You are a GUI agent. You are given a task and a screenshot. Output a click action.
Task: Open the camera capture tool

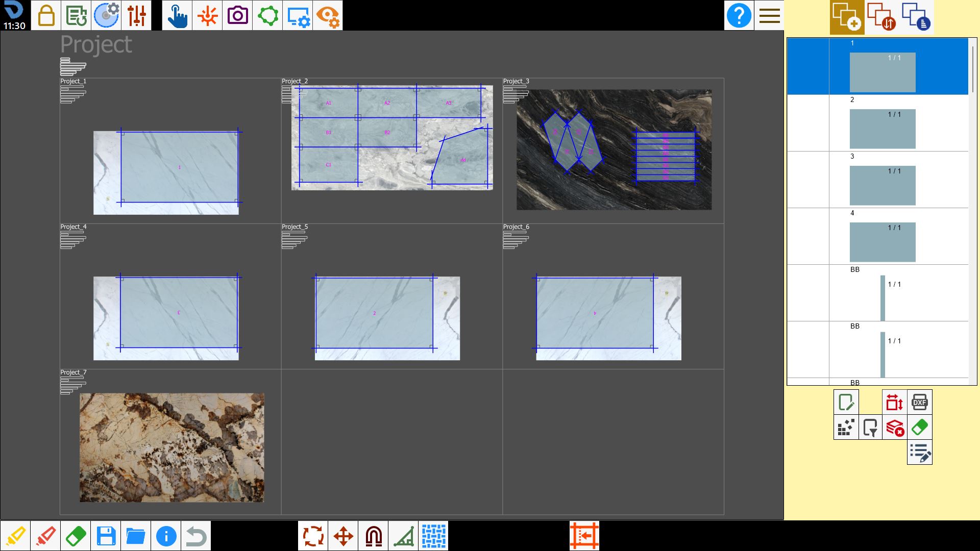(x=237, y=15)
